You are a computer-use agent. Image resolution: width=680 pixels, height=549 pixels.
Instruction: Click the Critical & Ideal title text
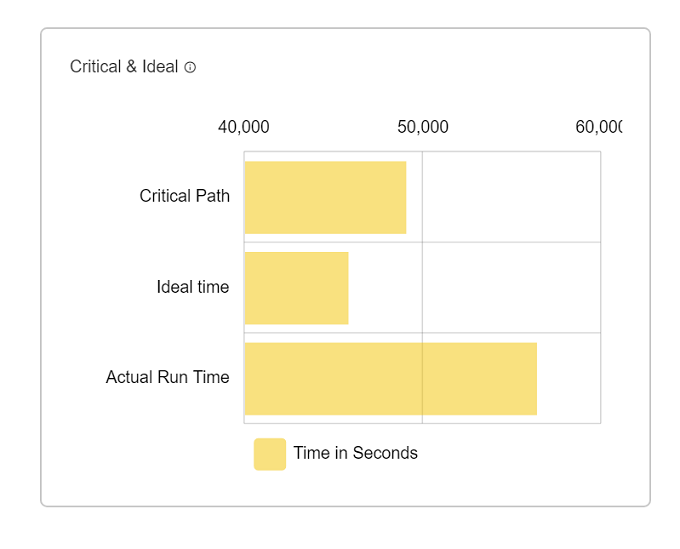pos(124,67)
